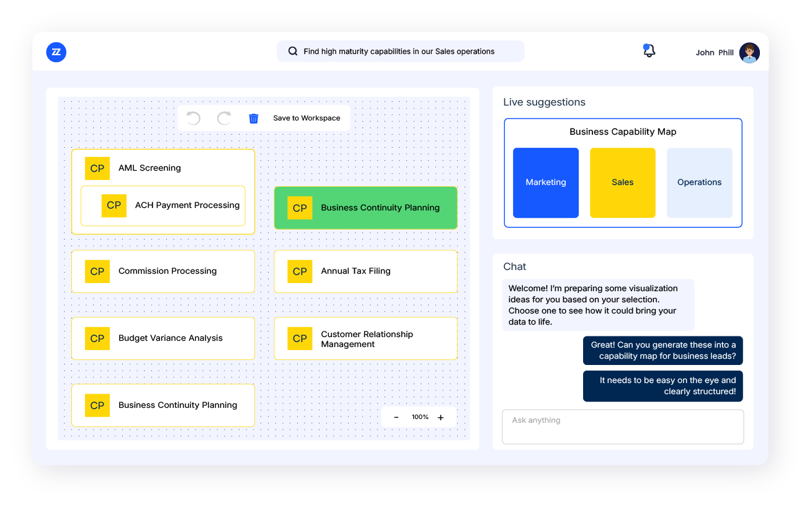
Task: Select the yellow Sales tile
Action: [x=622, y=182]
